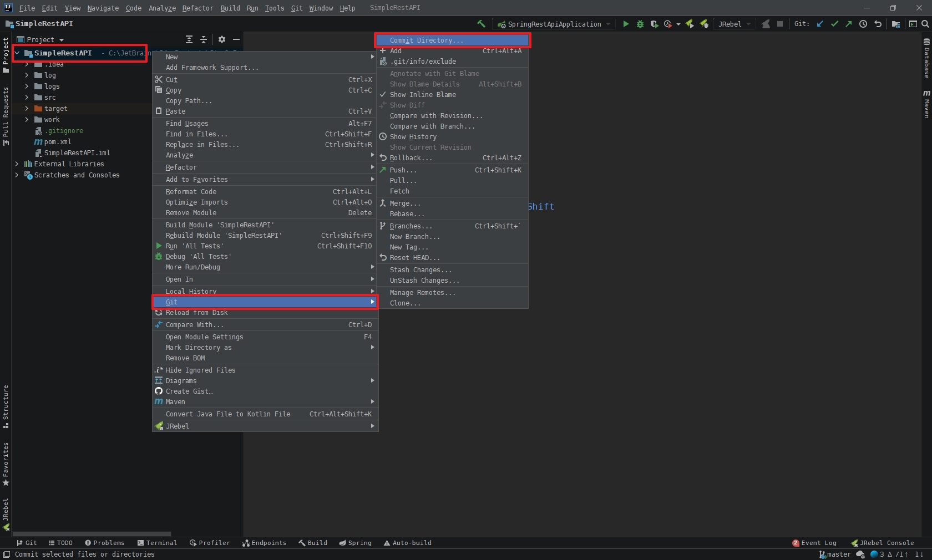Open Pull Requests side panel
The width and height of the screenshot is (932, 560).
(6, 116)
